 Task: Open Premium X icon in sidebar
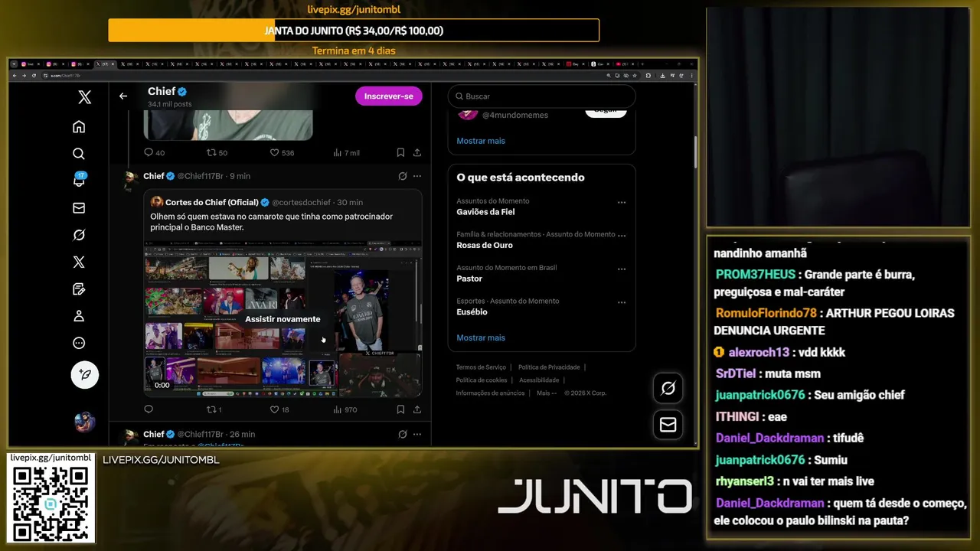click(79, 262)
